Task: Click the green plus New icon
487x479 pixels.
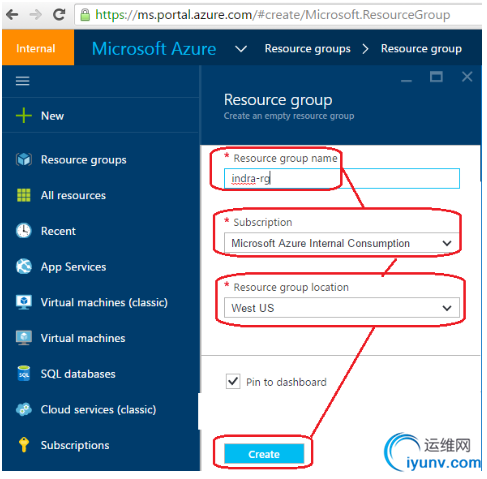Action: coord(24,116)
